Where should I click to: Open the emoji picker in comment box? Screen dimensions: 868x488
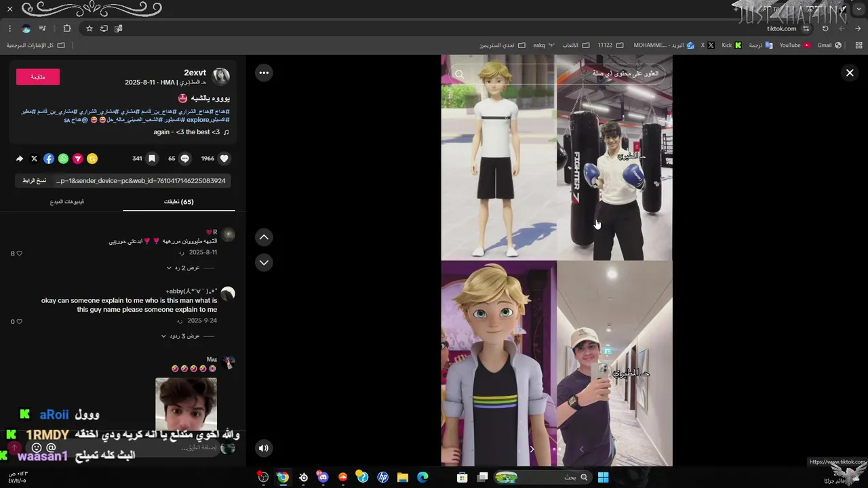tap(37, 448)
